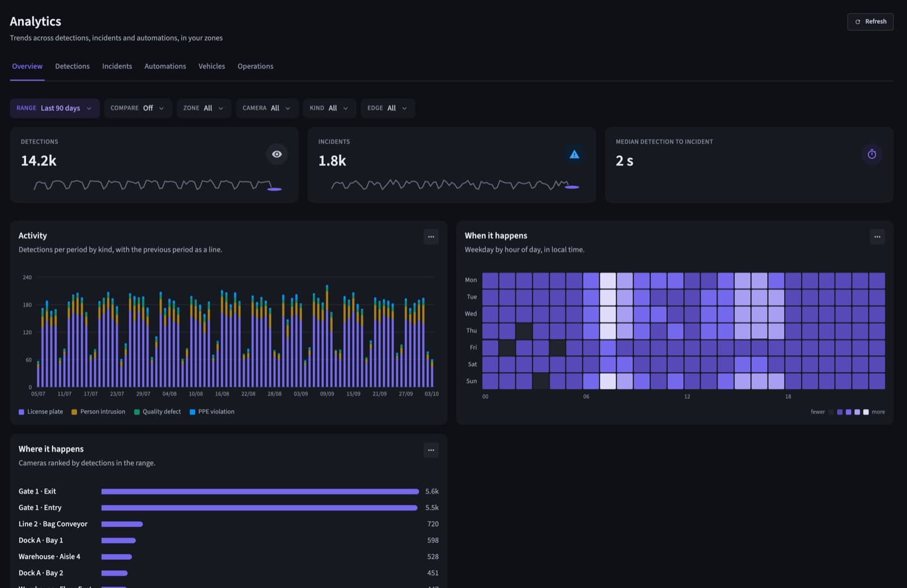
Task: Click the 14.2k detections value
Action: (x=39, y=161)
